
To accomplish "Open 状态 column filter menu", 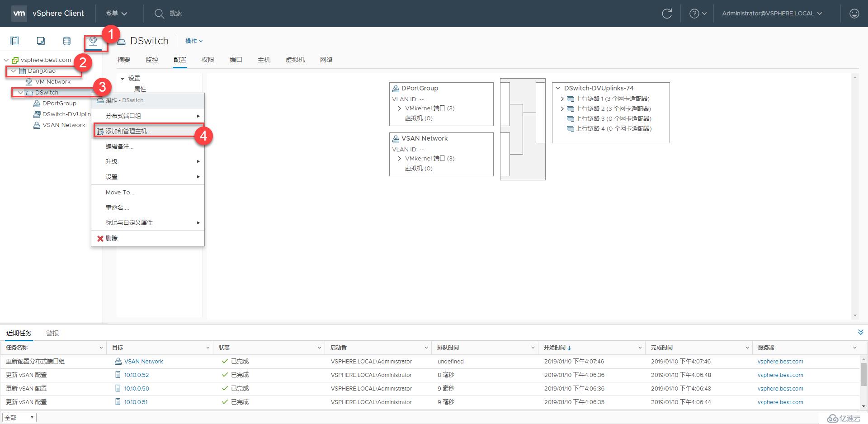I will [319, 348].
